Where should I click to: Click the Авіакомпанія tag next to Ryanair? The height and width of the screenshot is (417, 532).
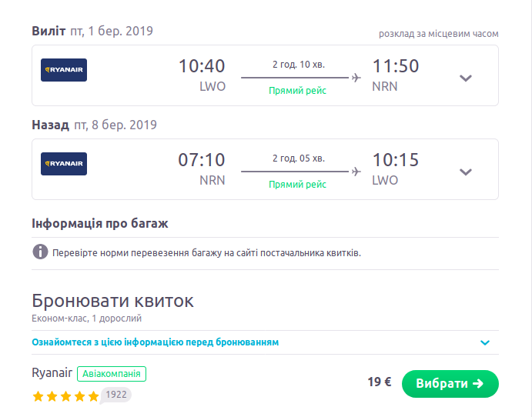112,373
